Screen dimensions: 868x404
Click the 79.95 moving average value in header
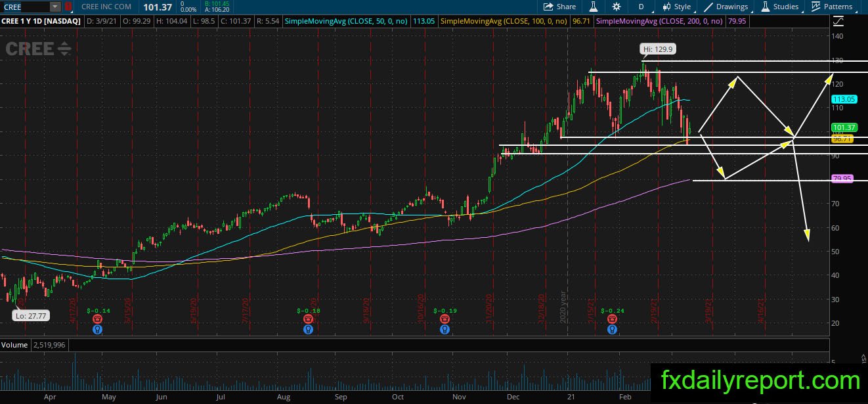coord(737,21)
